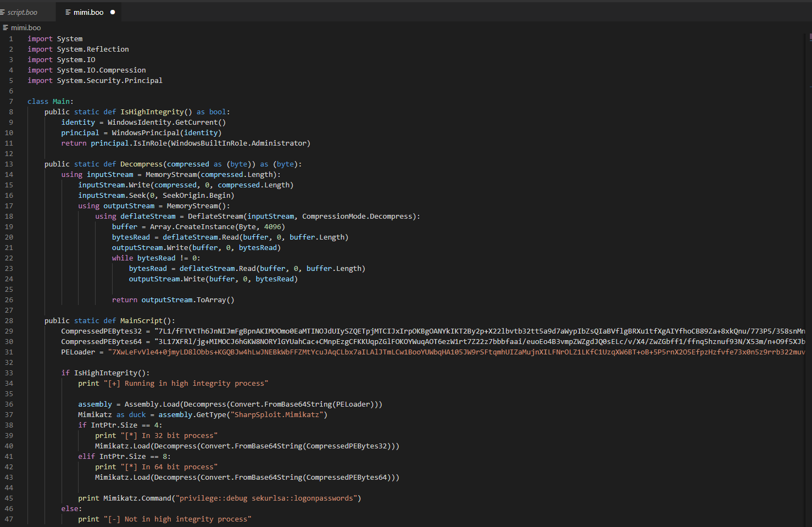Click line number 47 in the gutter
This screenshot has width=812, height=527.
click(9, 519)
